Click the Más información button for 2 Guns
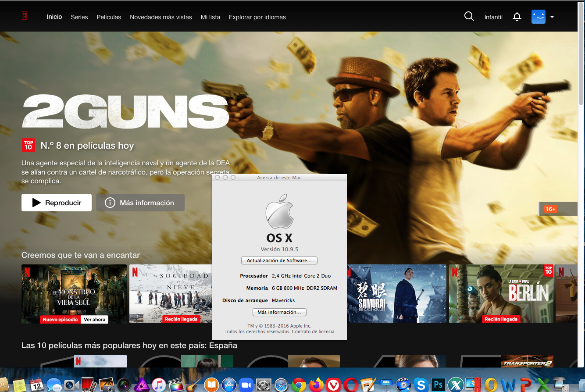Screen dimensions: 585x392 pos(140,203)
